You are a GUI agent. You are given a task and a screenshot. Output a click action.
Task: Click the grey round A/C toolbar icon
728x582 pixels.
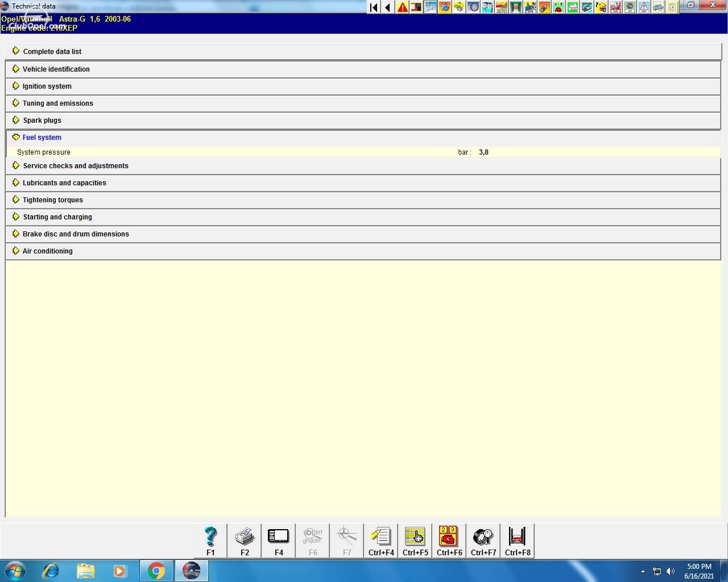pos(630,7)
